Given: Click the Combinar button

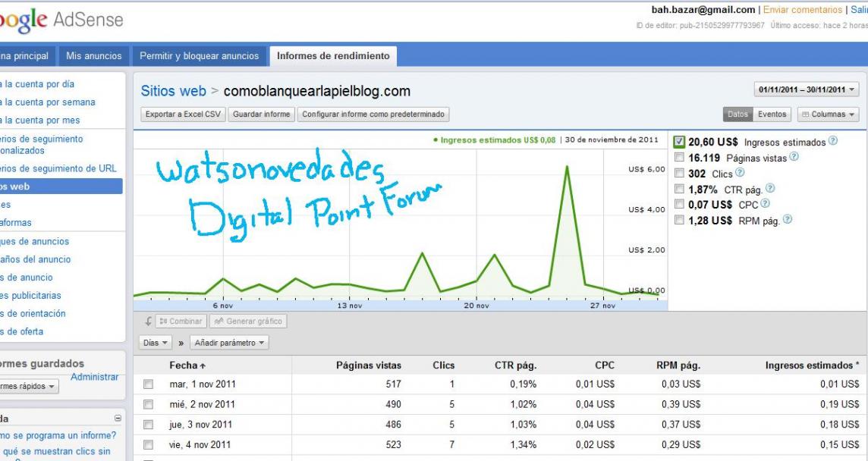Looking at the screenshot, I should pyautogui.click(x=181, y=321).
